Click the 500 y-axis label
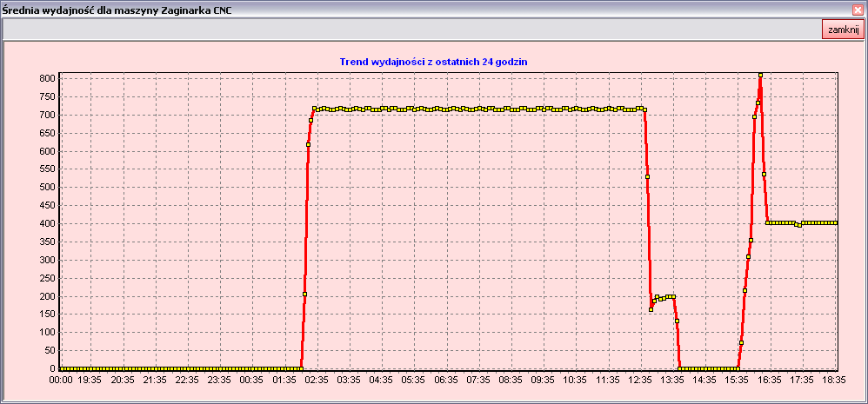The height and width of the screenshot is (404, 868). pyautogui.click(x=48, y=188)
